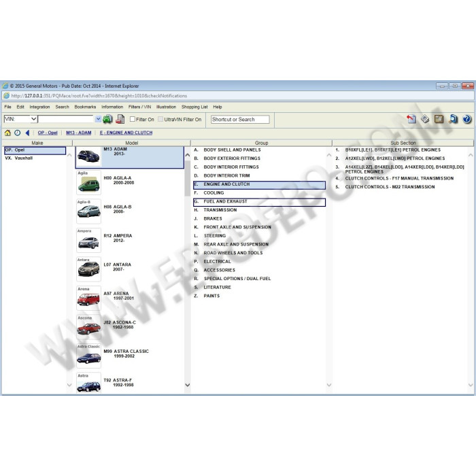Viewport: 476px width, 476px height.
Task: Click the Shortcut or Search field
Action: (240, 119)
